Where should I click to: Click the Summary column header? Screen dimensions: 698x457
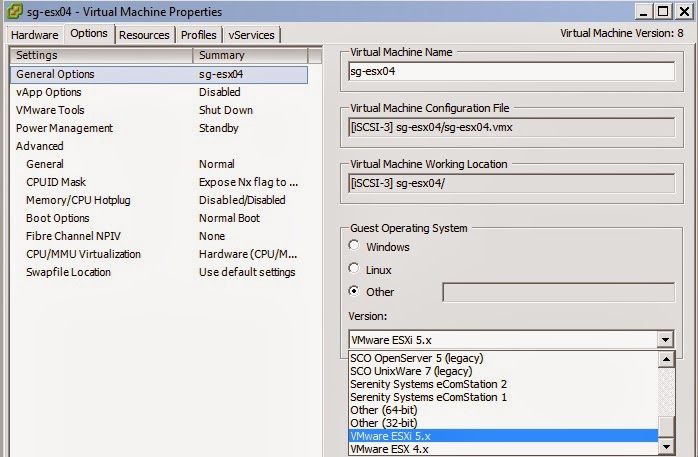[x=250, y=55]
